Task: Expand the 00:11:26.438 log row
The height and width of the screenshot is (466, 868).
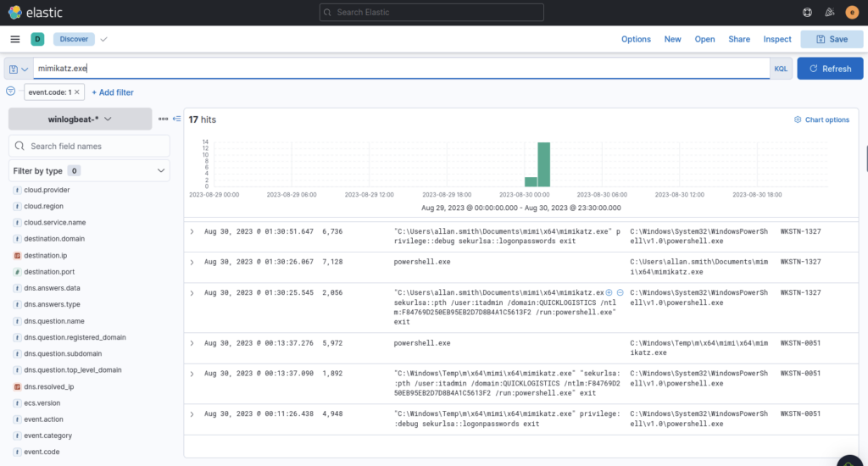Action: [x=192, y=414]
